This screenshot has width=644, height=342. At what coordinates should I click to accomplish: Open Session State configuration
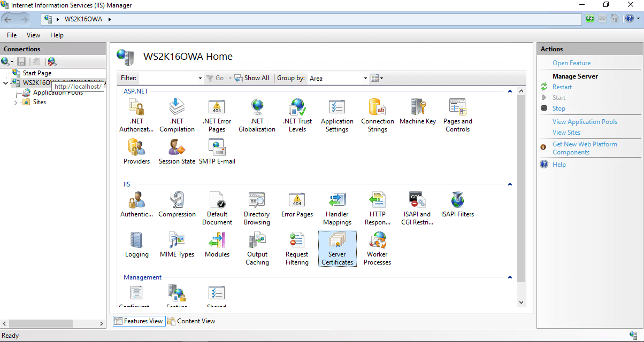click(177, 151)
